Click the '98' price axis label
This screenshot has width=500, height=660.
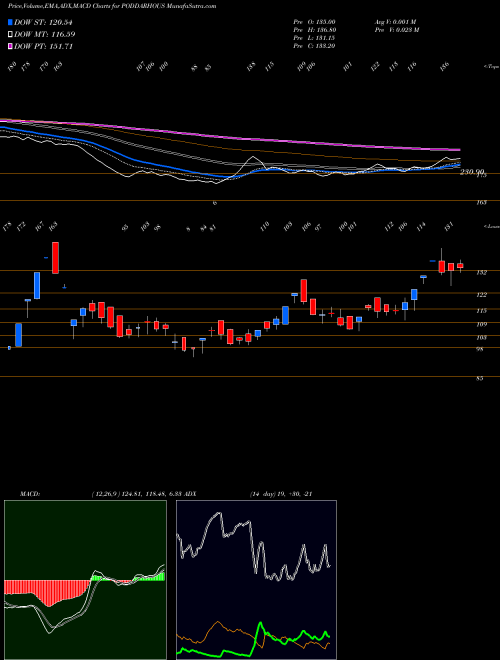click(x=479, y=349)
